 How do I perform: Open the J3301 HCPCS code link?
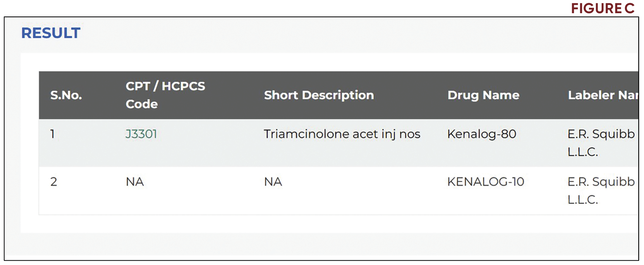(x=141, y=134)
